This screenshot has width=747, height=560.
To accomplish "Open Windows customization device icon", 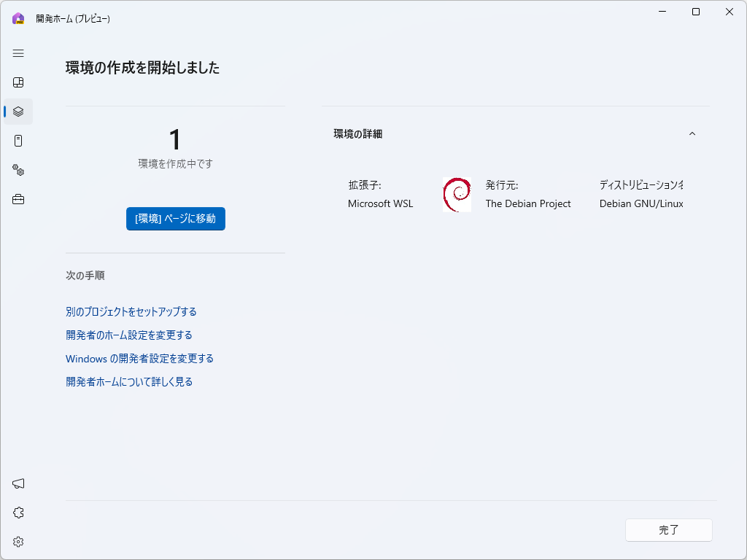I will tap(18, 141).
